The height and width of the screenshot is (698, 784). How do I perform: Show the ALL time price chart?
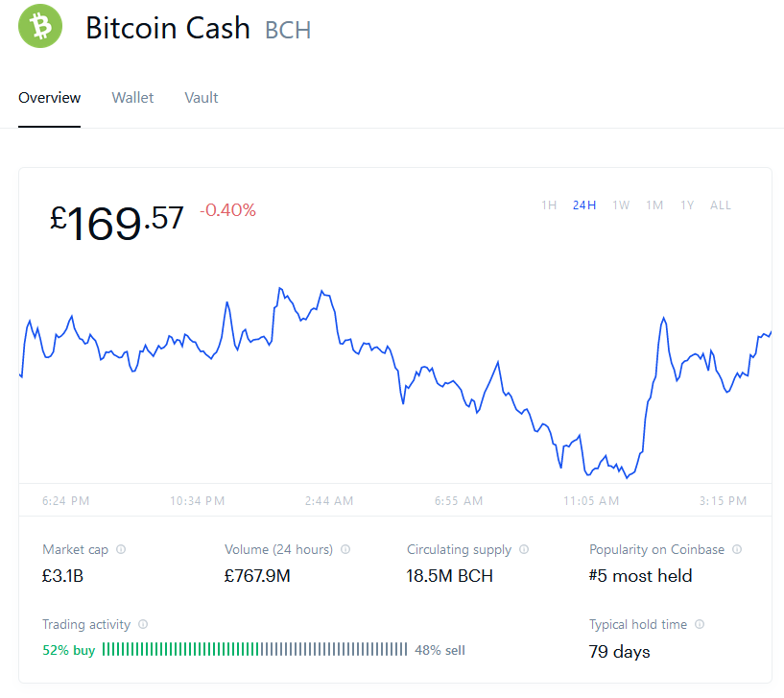point(721,205)
